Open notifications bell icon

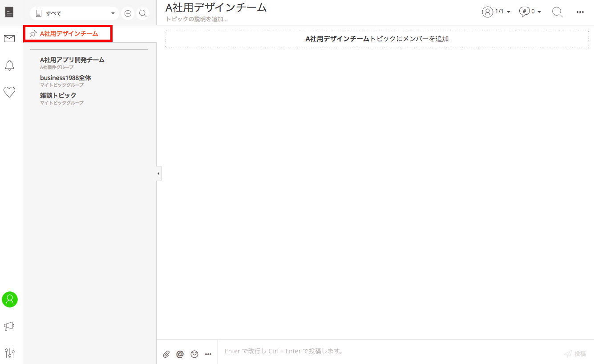(9, 65)
